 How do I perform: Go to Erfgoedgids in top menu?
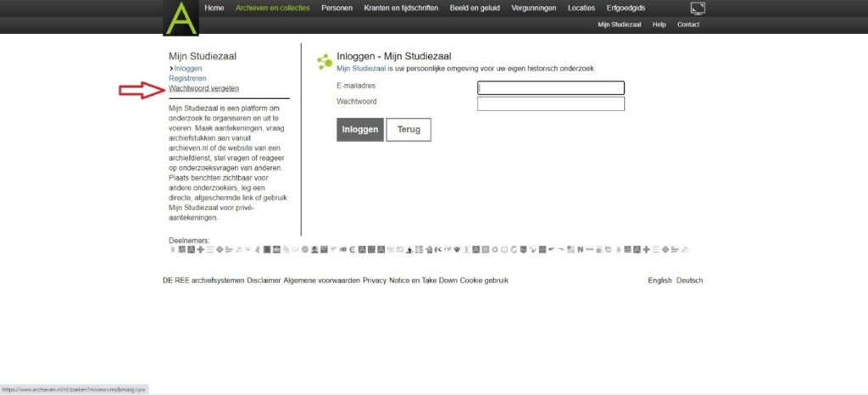tap(626, 8)
